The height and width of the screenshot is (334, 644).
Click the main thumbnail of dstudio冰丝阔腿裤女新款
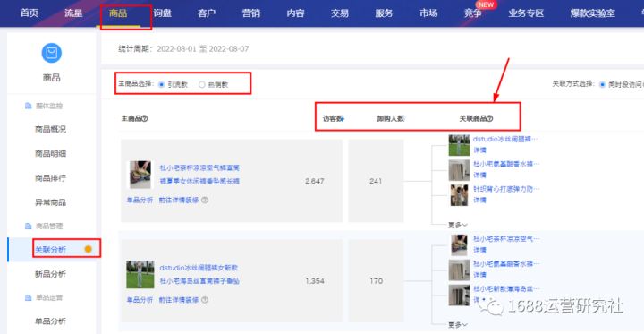click(x=140, y=274)
